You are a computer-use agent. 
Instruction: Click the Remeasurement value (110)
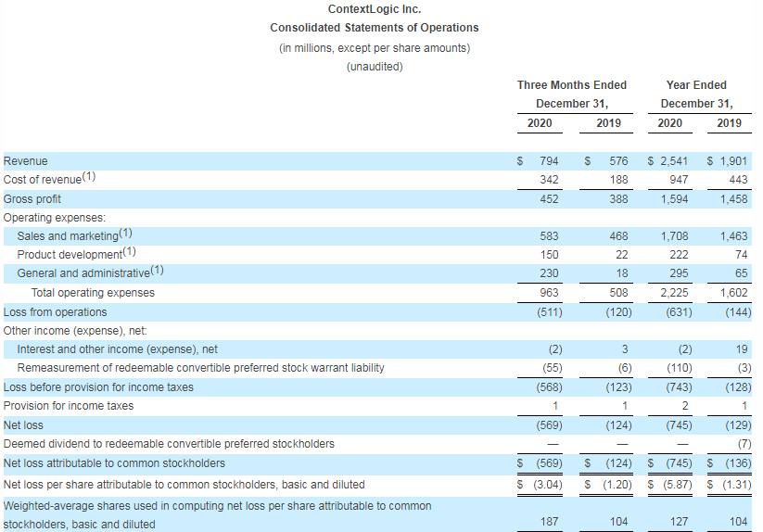tap(679, 367)
